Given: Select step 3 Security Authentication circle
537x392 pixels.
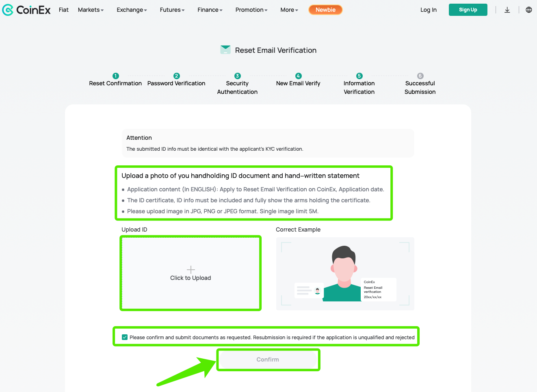Looking at the screenshot, I should 237,76.
